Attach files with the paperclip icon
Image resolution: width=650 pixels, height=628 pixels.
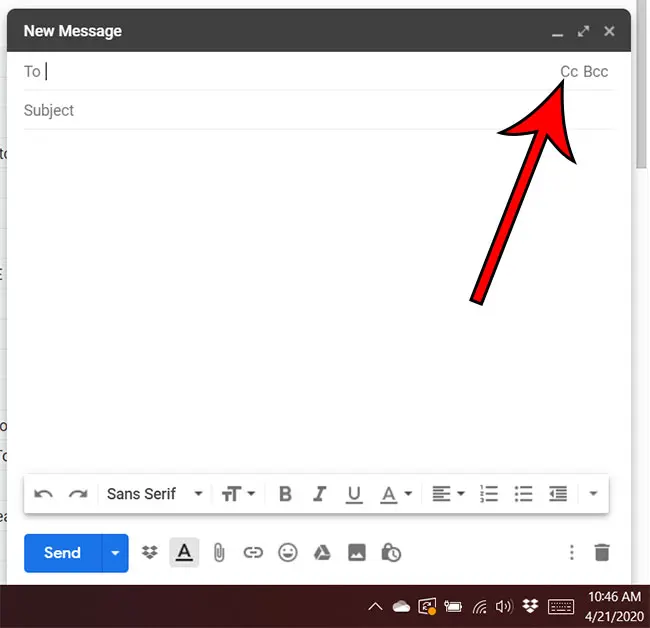pos(219,552)
